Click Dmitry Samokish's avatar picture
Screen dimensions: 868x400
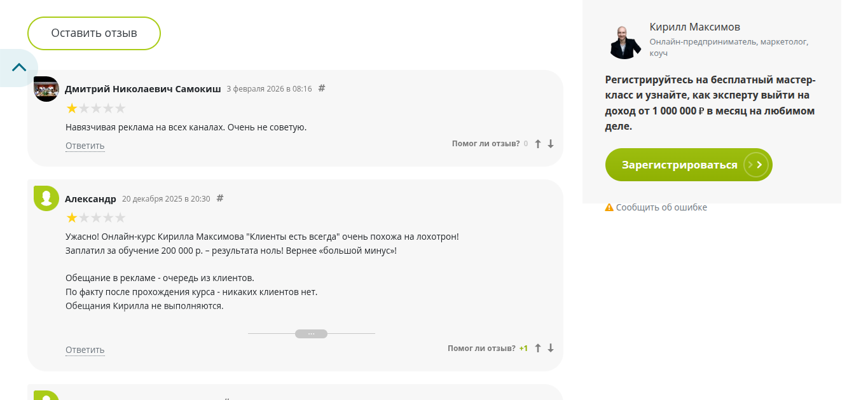pos(46,89)
